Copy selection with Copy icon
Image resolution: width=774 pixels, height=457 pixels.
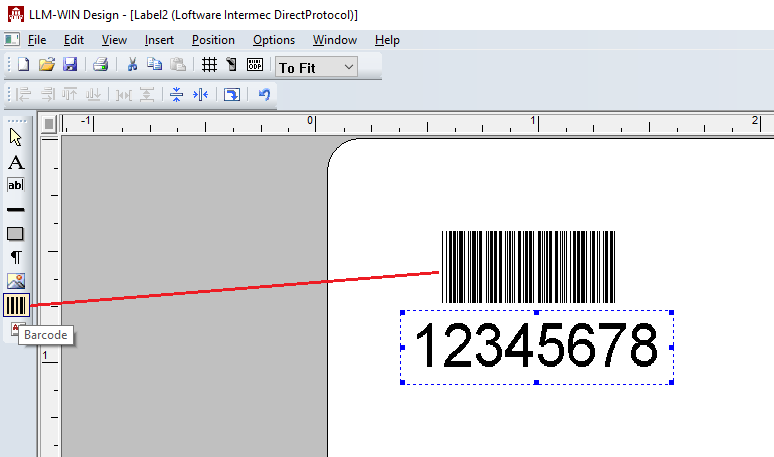(x=155, y=65)
